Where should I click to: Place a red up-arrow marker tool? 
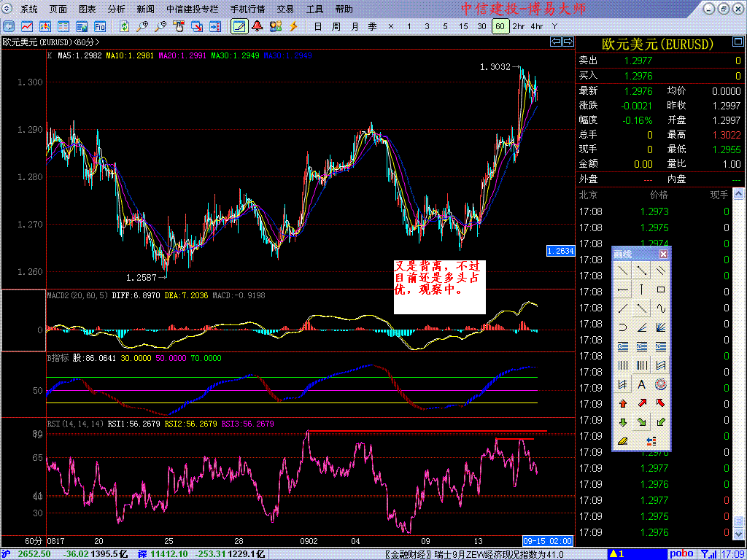coord(622,403)
